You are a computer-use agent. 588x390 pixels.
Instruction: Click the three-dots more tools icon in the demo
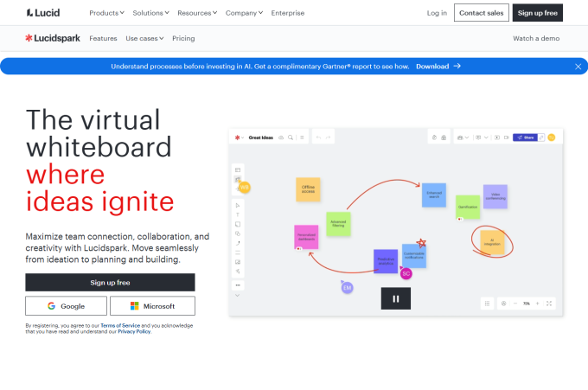click(238, 285)
